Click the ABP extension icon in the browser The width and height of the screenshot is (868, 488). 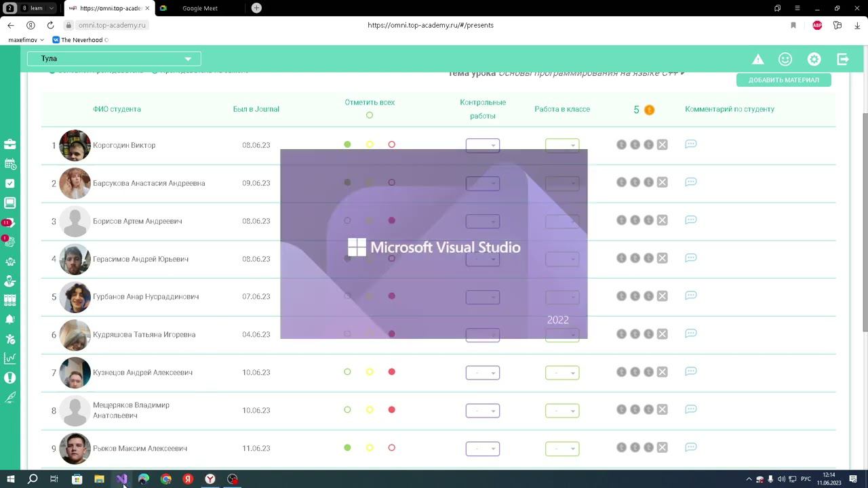coord(817,25)
